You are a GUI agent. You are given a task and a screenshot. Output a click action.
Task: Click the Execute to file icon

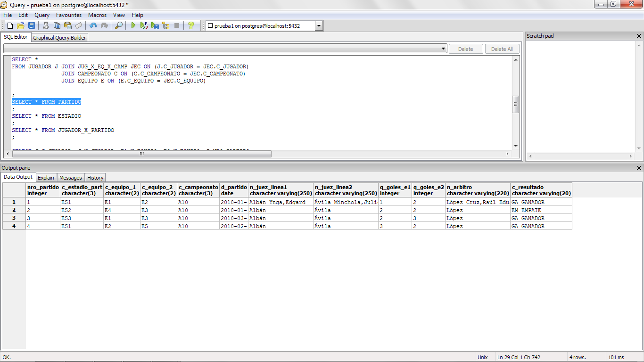point(155,25)
